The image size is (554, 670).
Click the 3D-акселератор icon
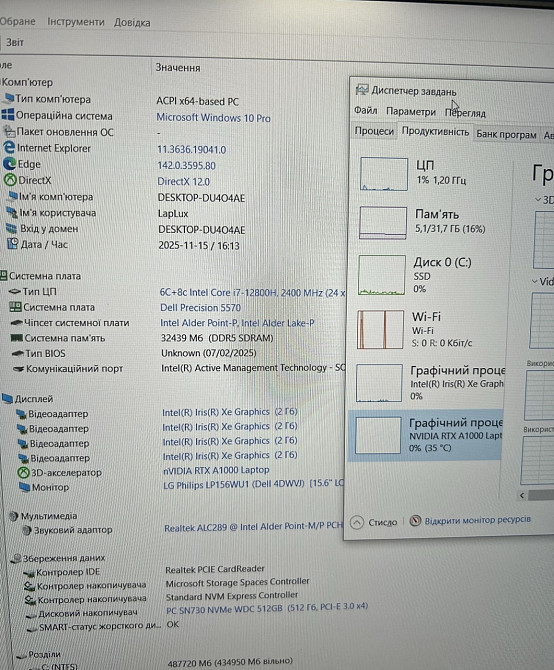tap(23, 473)
